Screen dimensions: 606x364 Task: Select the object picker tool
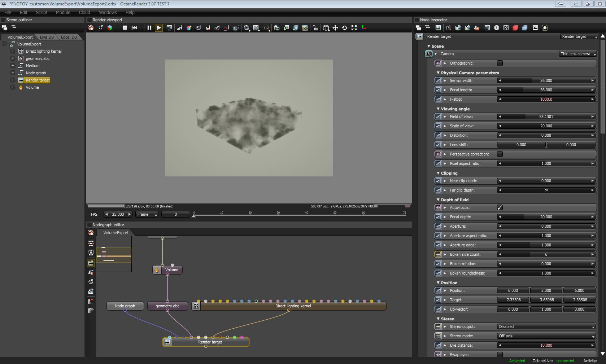tap(208, 28)
